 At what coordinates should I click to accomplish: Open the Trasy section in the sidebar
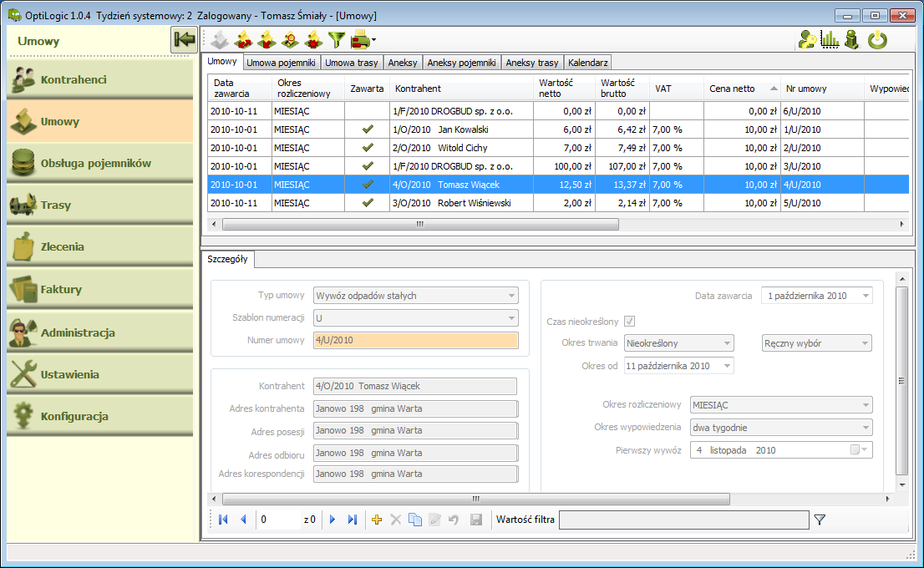99,205
